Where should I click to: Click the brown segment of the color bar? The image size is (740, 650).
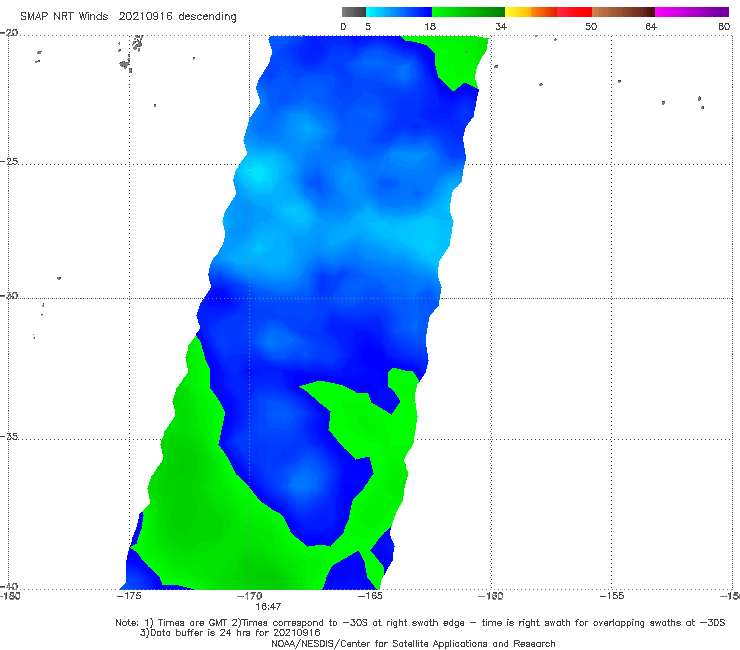(623, 12)
